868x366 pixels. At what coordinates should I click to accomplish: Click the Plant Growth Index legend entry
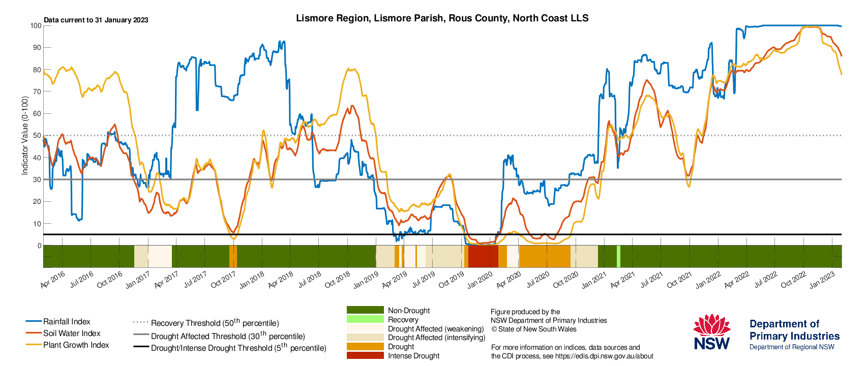point(68,345)
